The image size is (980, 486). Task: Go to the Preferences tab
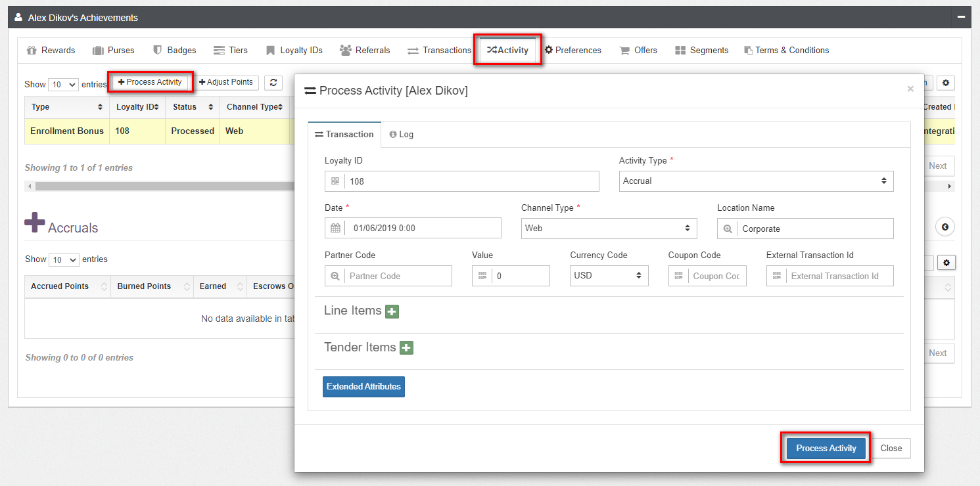[x=572, y=51]
